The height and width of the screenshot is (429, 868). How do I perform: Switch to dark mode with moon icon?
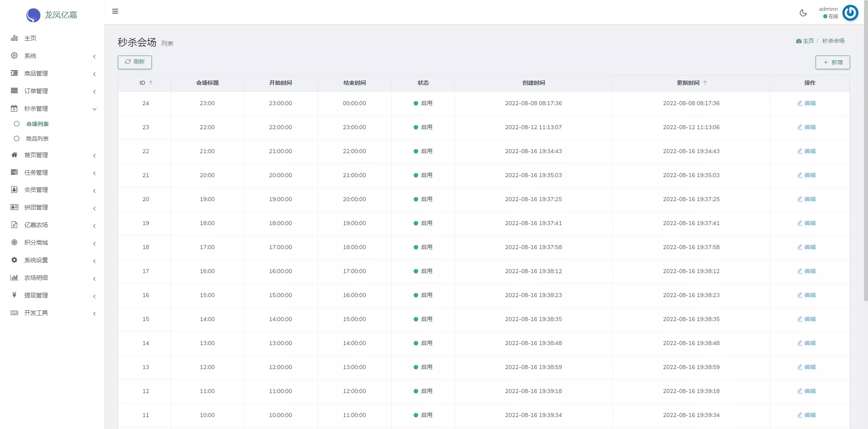click(x=803, y=13)
